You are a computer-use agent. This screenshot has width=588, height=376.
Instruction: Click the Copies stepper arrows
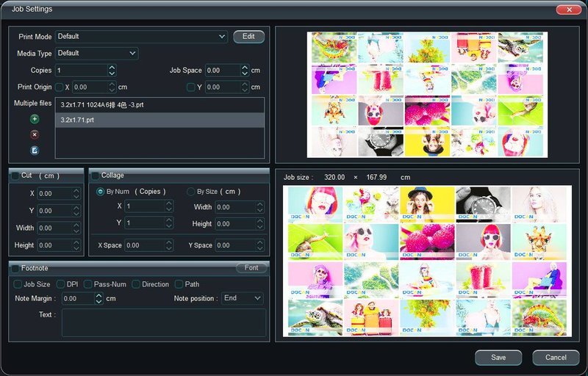point(112,70)
